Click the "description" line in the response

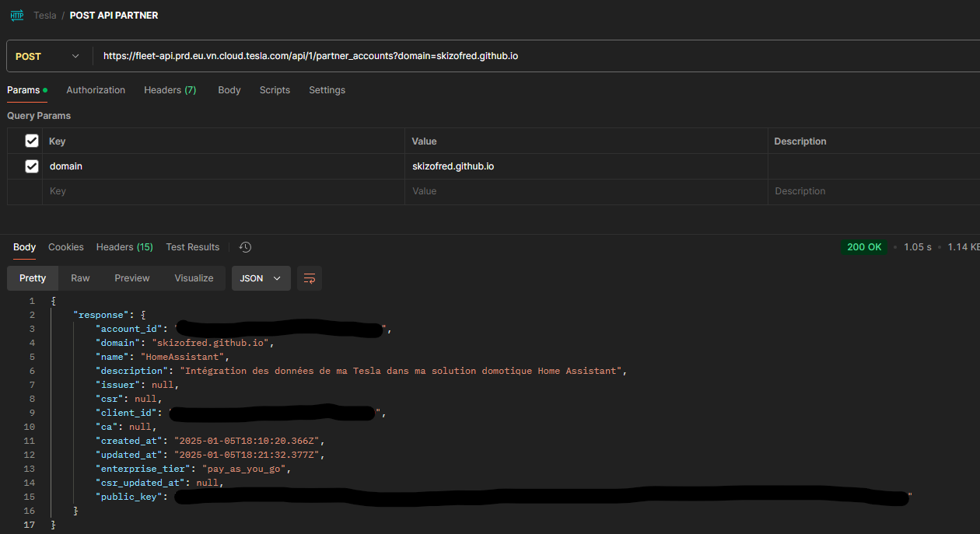coord(362,371)
